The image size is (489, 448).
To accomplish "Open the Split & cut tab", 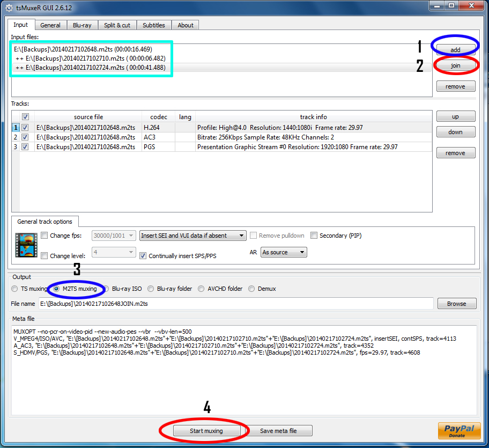I will click(117, 25).
